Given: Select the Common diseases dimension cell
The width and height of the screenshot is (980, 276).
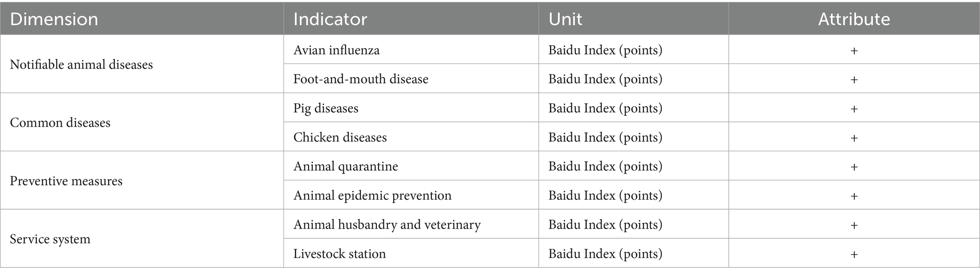Looking at the screenshot, I should [x=60, y=123].
